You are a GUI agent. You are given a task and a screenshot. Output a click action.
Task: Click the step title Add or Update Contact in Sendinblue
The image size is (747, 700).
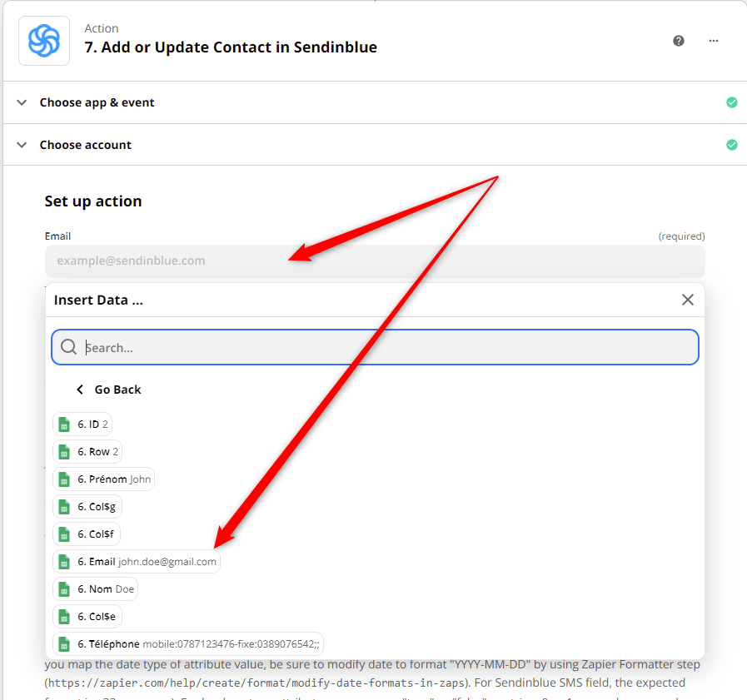tap(231, 47)
